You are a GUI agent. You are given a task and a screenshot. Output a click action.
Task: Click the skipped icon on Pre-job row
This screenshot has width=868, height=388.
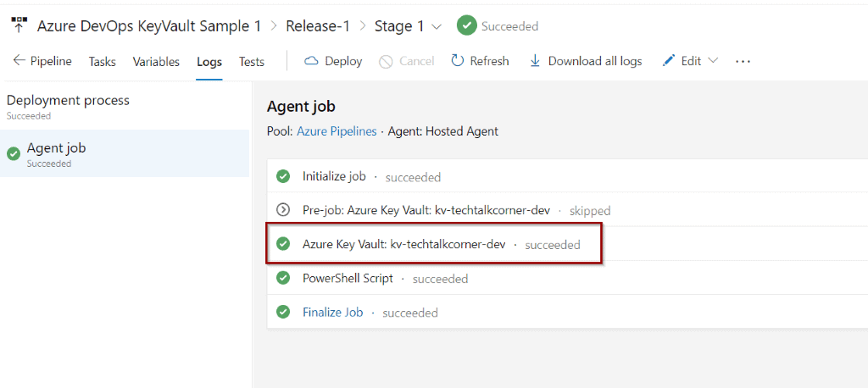coord(283,210)
